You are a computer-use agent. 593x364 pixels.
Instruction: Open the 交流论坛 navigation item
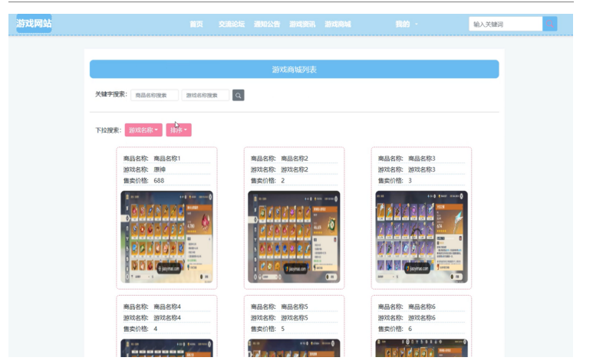click(232, 25)
